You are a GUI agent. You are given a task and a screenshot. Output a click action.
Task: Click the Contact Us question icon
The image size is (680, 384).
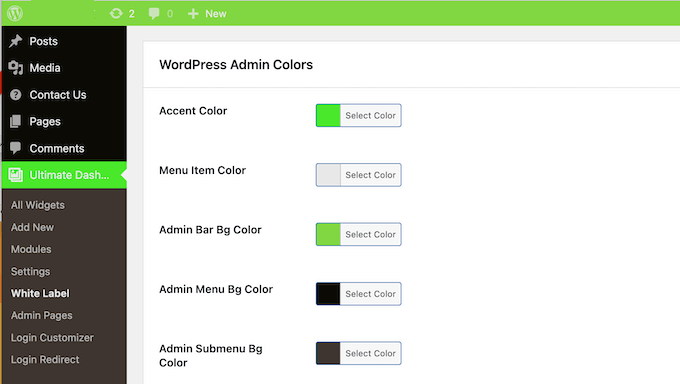[x=16, y=95]
